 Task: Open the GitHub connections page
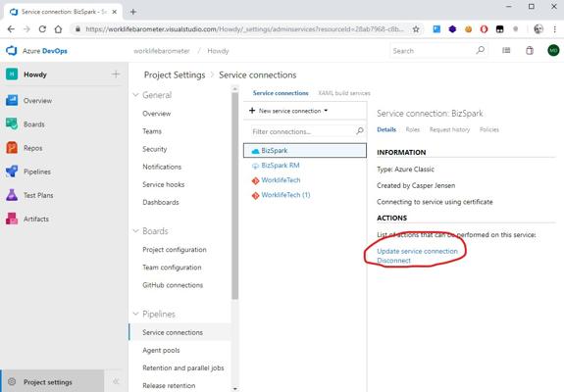pos(173,285)
